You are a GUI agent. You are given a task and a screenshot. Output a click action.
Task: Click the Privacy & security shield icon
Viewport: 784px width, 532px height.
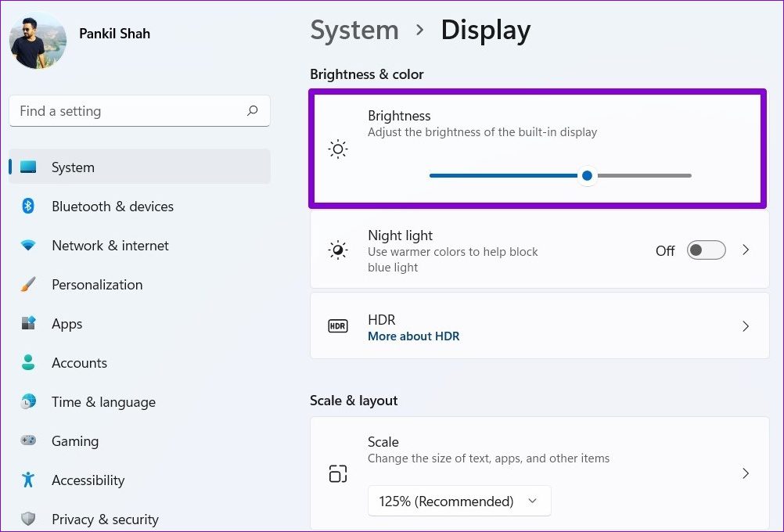click(x=28, y=519)
